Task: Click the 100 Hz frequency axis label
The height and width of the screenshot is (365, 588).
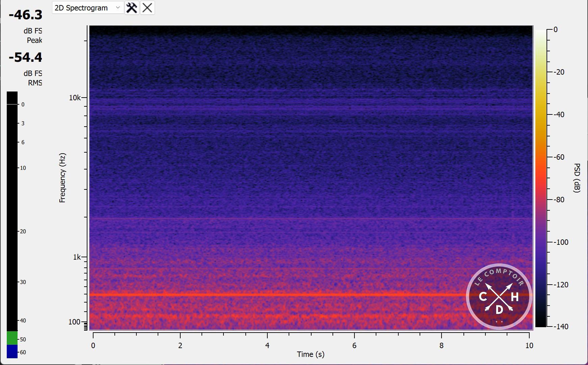Action: click(x=74, y=322)
